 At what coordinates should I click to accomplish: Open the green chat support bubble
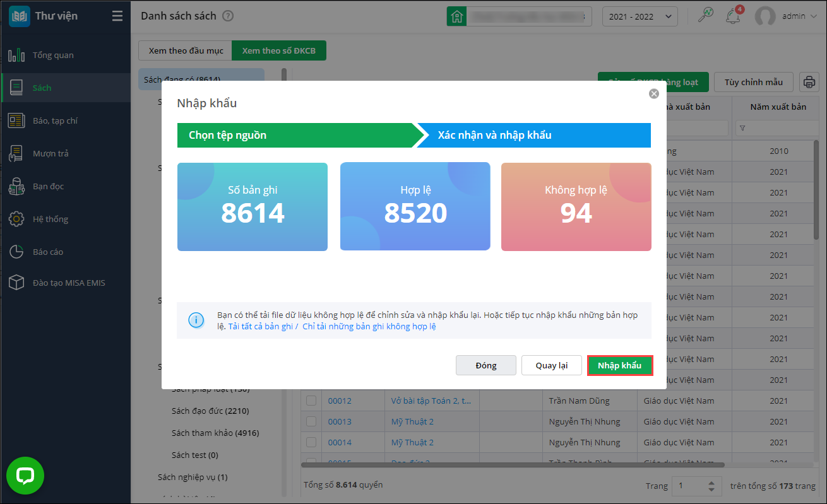25,476
